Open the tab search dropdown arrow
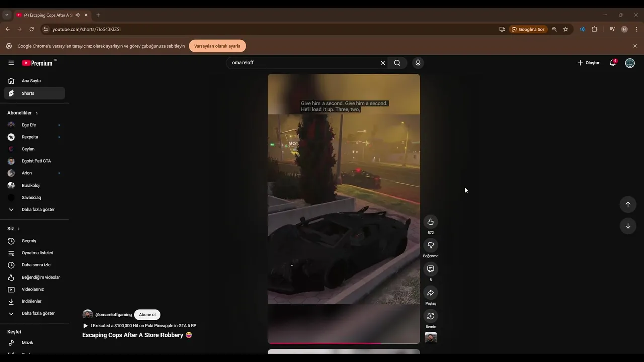The height and width of the screenshot is (362, 644). 7,15
